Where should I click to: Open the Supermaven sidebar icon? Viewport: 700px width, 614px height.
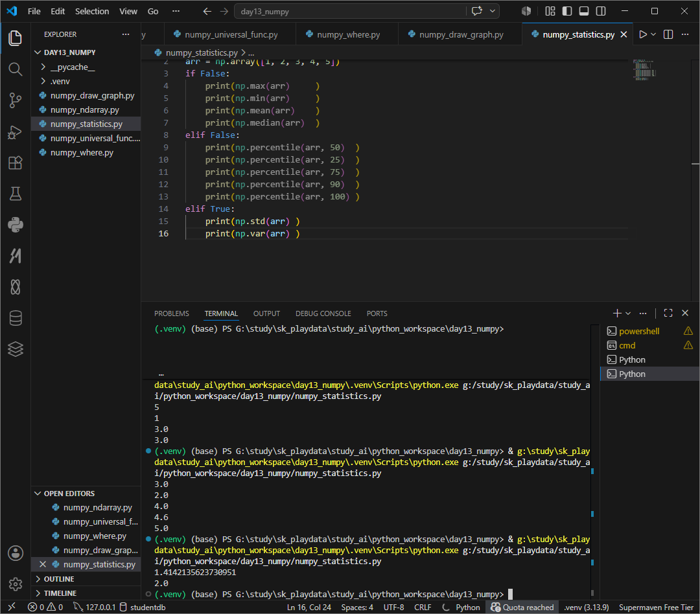pos(15,256)
